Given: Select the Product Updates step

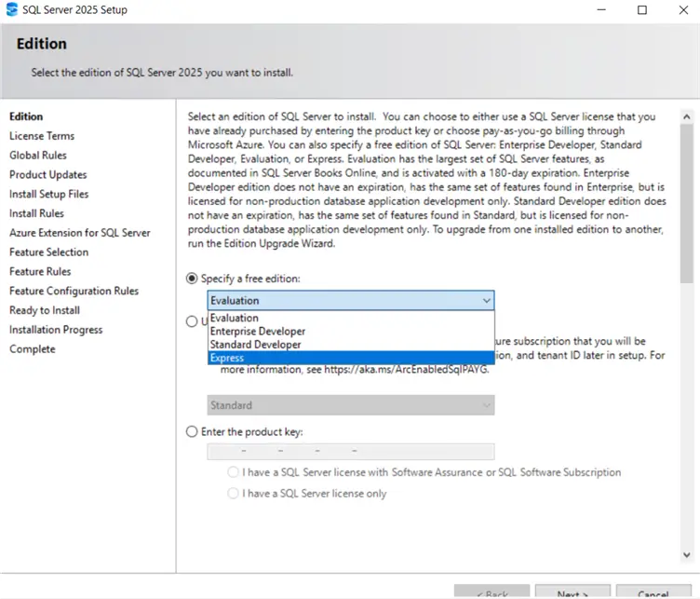Looking at the screenshot, I should tap(48, 174).
